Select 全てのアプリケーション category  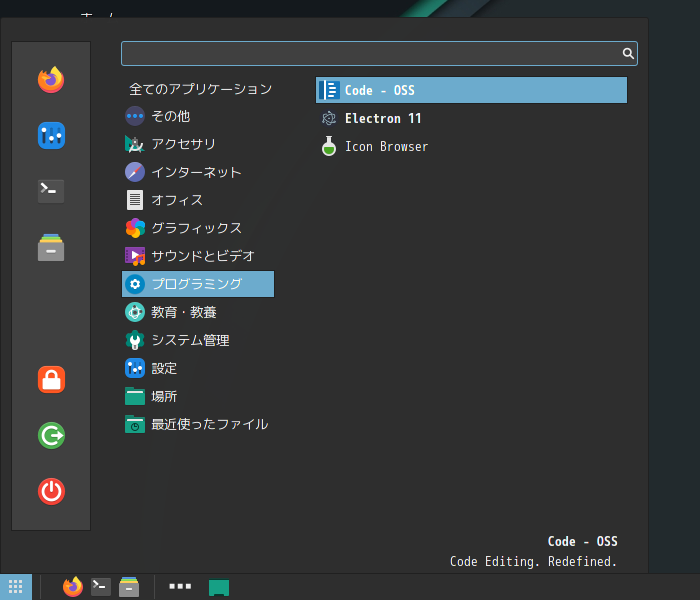pos(198,89)
